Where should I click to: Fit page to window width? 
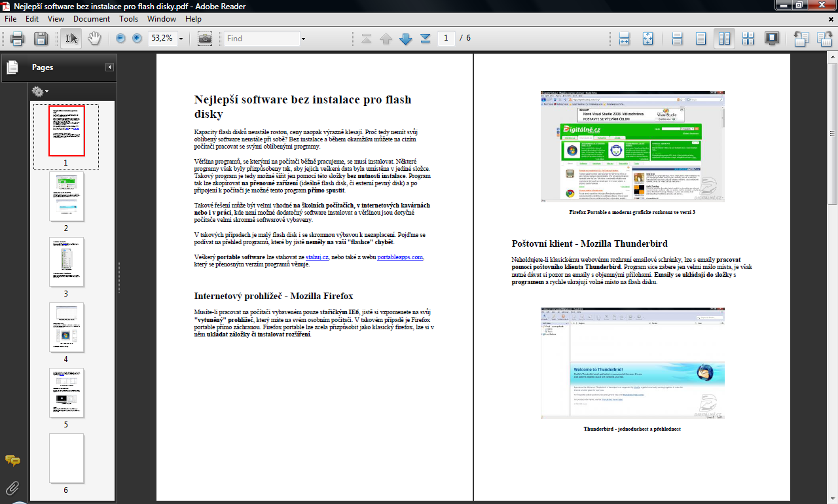click(x=624, y=39)
